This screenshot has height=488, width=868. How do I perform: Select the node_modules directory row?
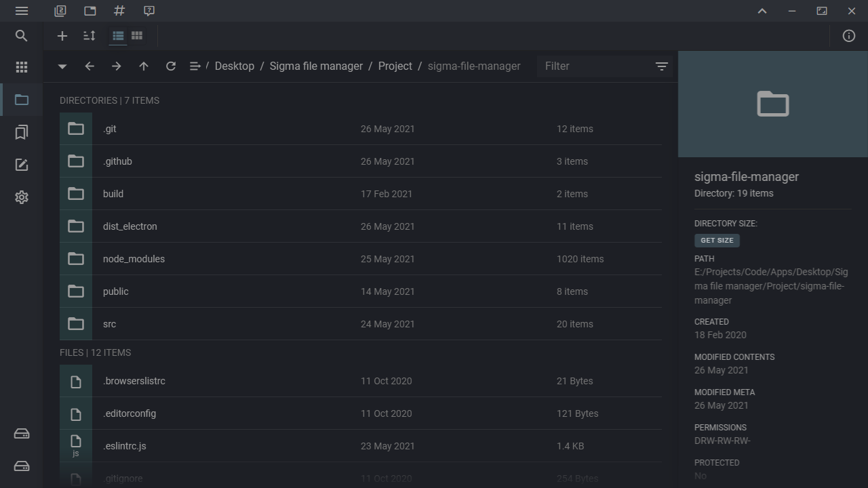coord(361,259)
